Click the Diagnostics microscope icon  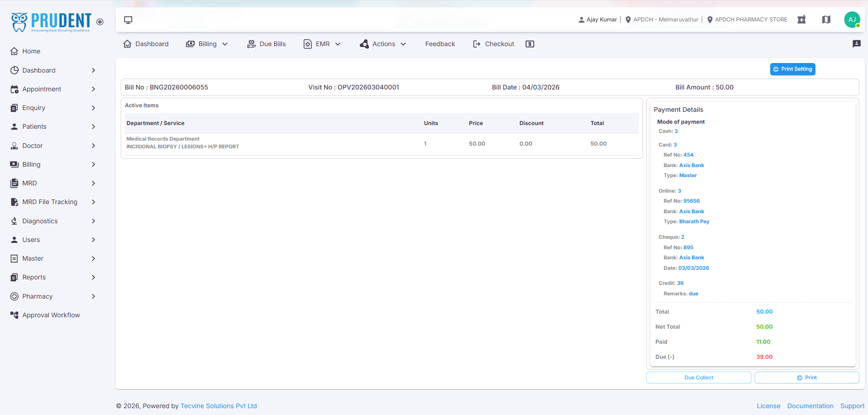click(15, 221)
